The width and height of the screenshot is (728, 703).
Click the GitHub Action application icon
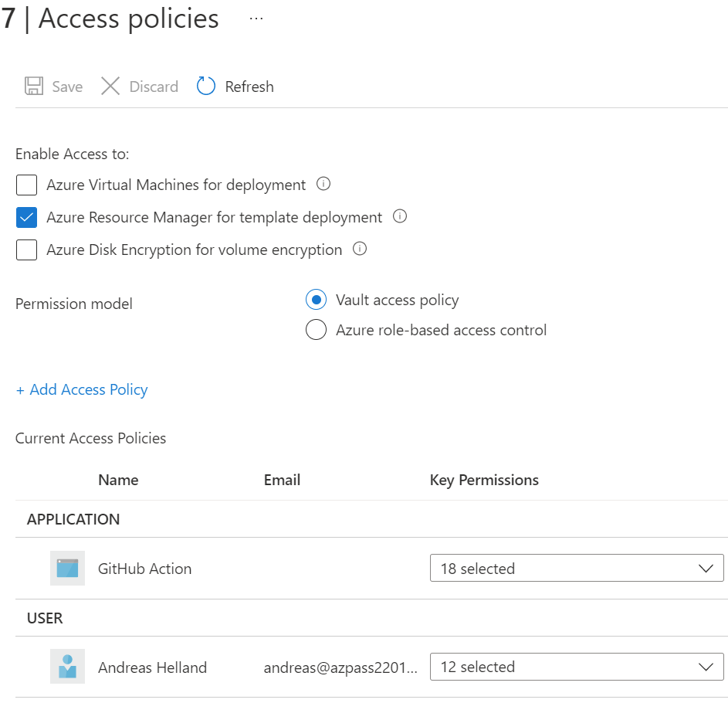tap(67, 569)
